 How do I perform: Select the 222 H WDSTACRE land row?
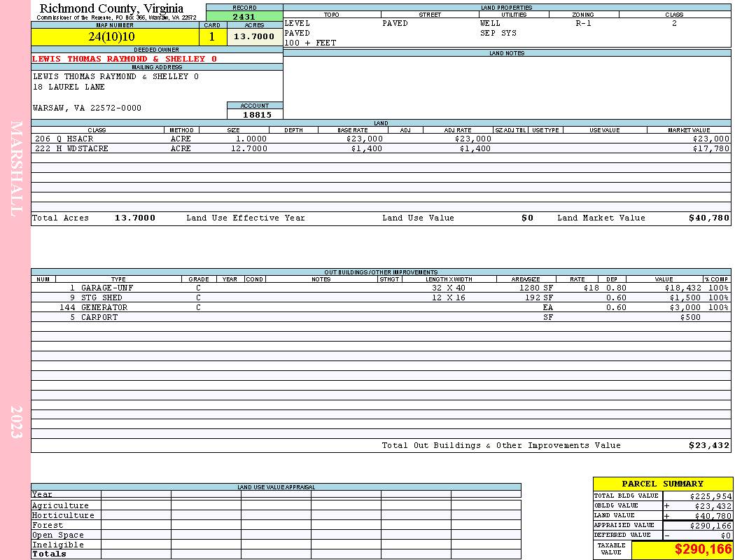[381, 148]
